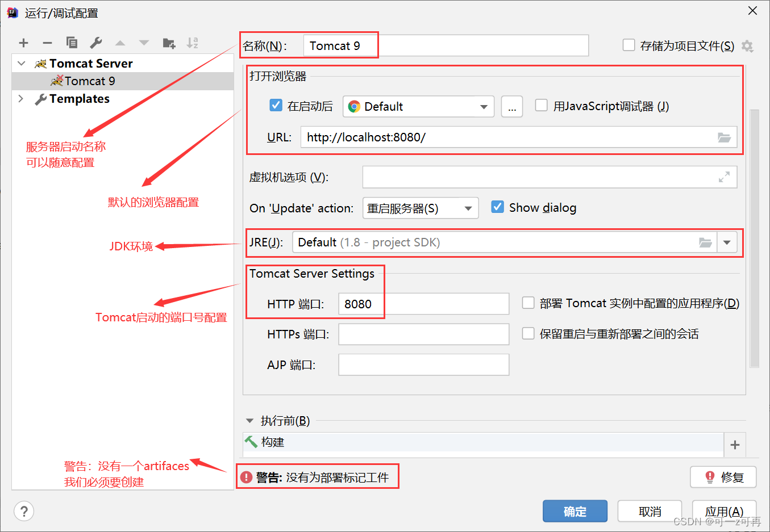Select the Build hammer task entry
The image size is (770, 532).
tap(483, 442)
